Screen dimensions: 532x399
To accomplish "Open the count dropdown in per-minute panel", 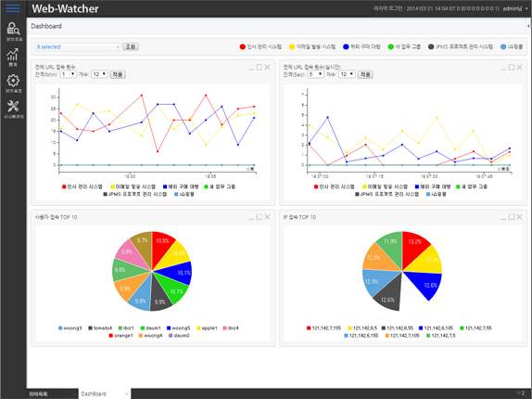I will (x=100, y=74).
